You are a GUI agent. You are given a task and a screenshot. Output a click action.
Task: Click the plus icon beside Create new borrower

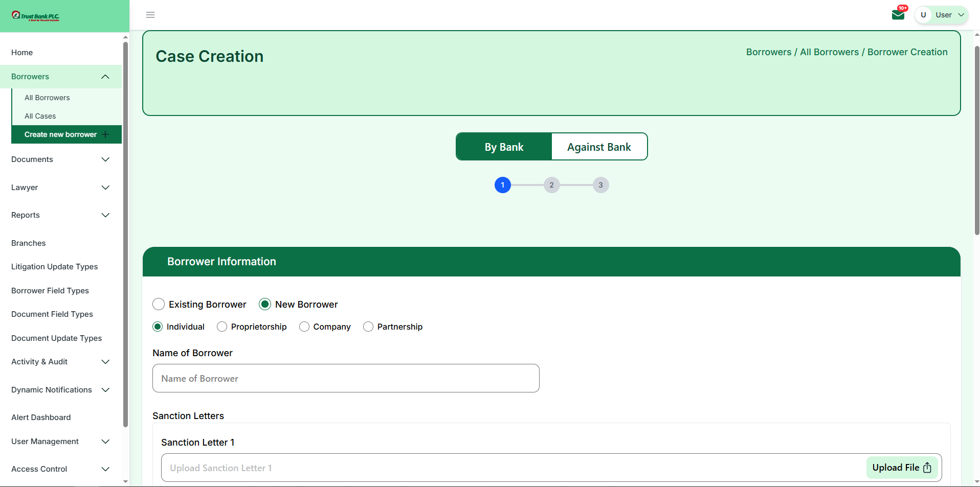coord(106,134)
